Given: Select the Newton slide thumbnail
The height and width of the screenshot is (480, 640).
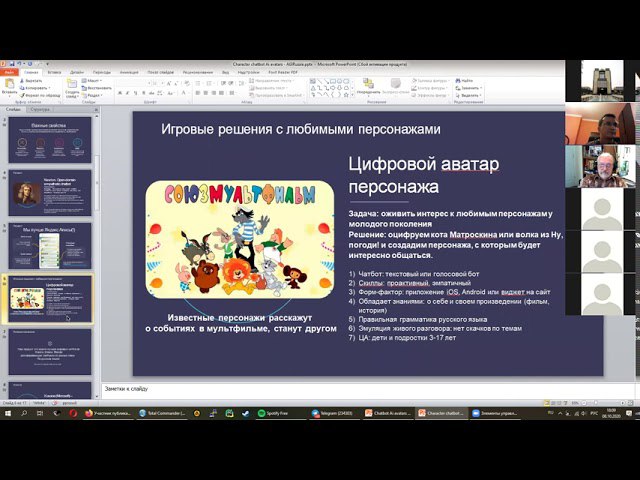Looking at the screenshot, I should click(x=50, y=193).
